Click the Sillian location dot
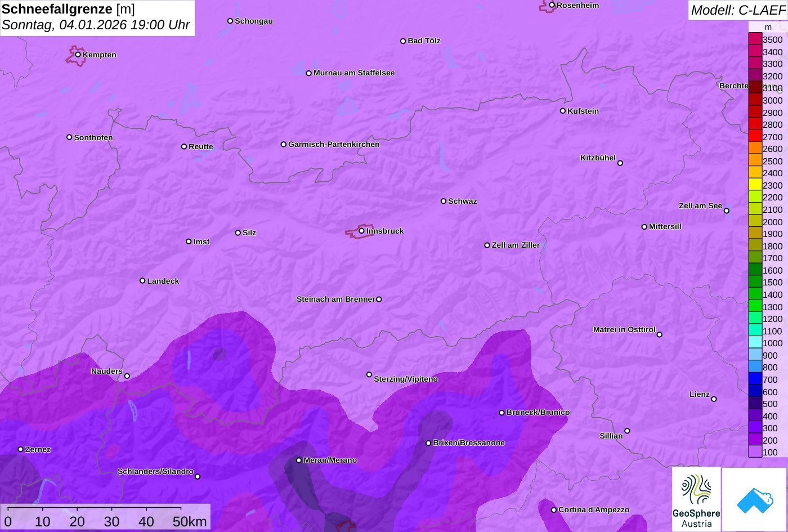Viewport: 788px width, 532px height. coord(626,431)
